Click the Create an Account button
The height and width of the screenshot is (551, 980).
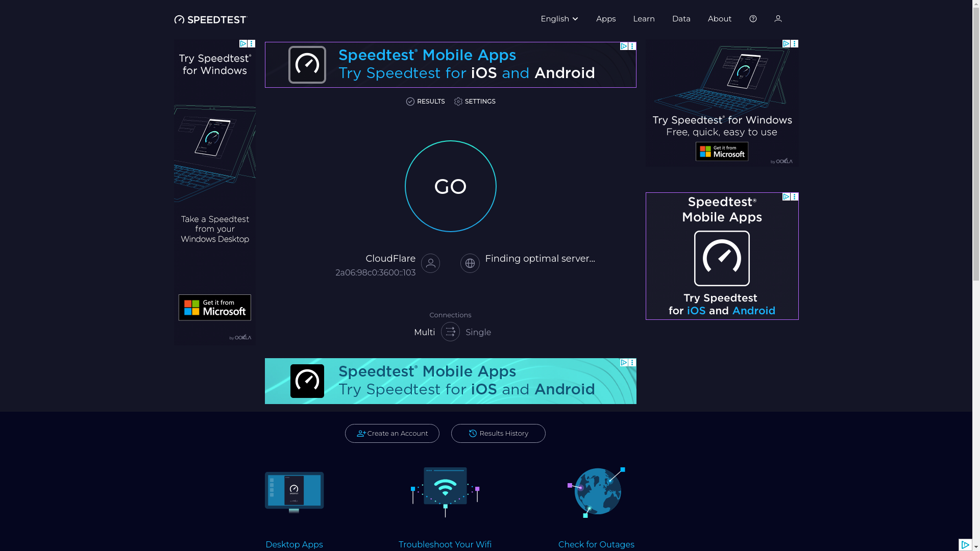tap(392, 433)
